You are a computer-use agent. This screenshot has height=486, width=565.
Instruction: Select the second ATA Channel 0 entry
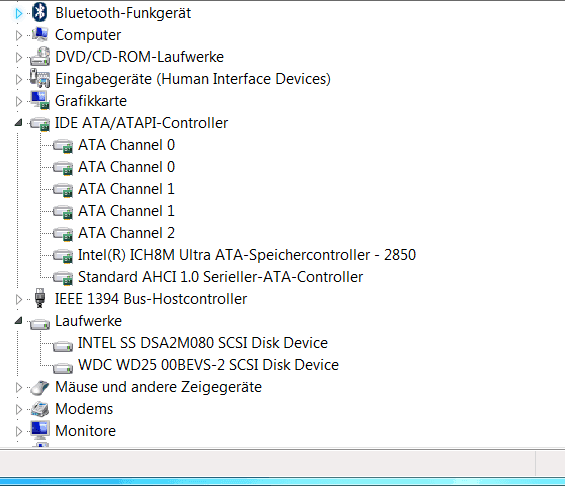pyautogui.click(x=126, y=167)
